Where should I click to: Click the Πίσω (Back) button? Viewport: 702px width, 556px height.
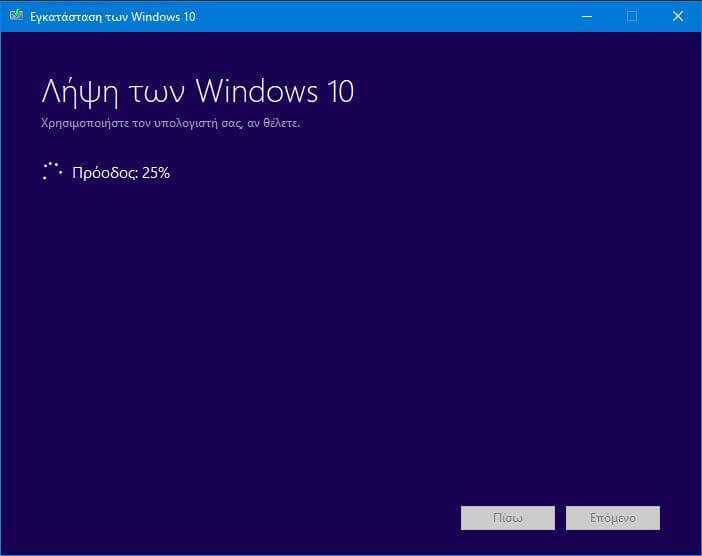508,518
